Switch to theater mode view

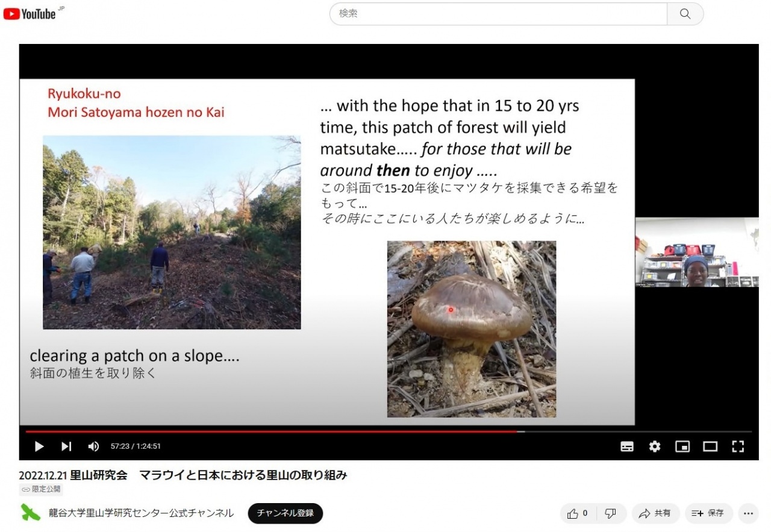pos(710,446)
